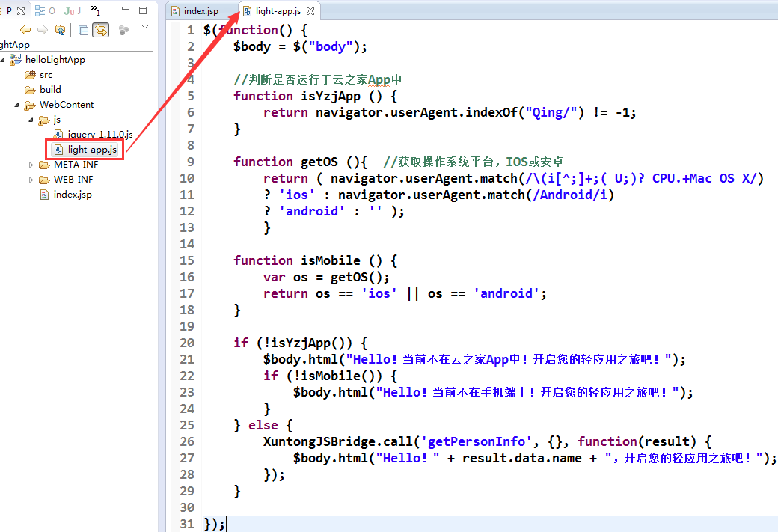Select index.jsp file in project tree
The height and width of the screenshot is (532, 778).
point(72,195)
